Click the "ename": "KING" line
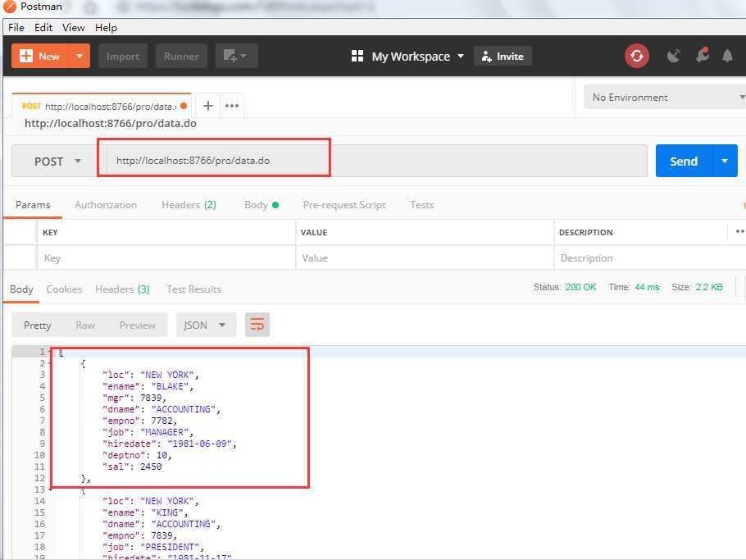746x560 pixels. [x=145, y=513]
